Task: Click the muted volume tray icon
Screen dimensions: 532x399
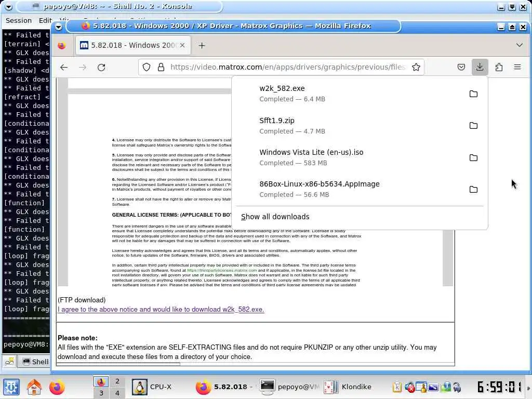Action: point(409,387)
